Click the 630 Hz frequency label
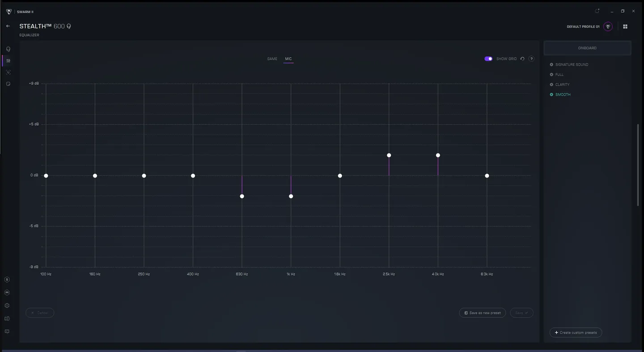Screen dimensions: 644x352 pos(242,274)
